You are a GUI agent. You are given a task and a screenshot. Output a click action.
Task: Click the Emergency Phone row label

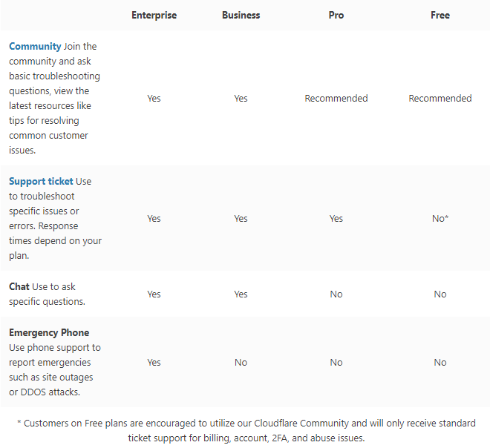(x=49, y=333)
